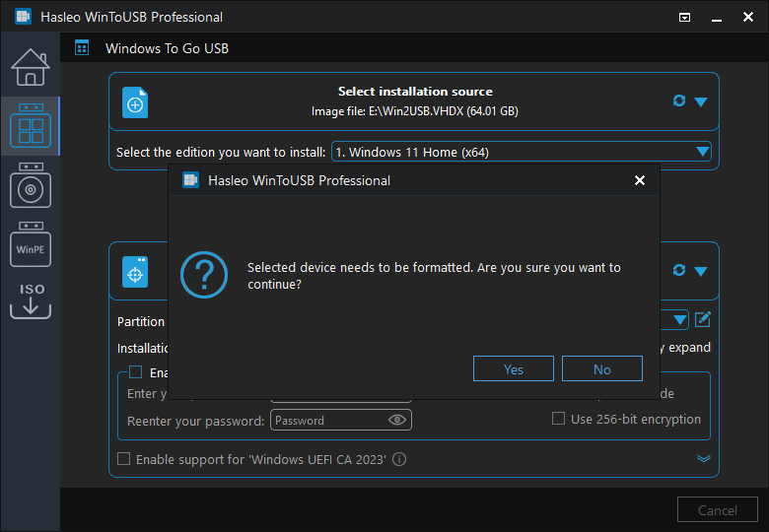Screen dimensions: 769x532
Task: Go to the Home sidebar icon
Action: 30,66
